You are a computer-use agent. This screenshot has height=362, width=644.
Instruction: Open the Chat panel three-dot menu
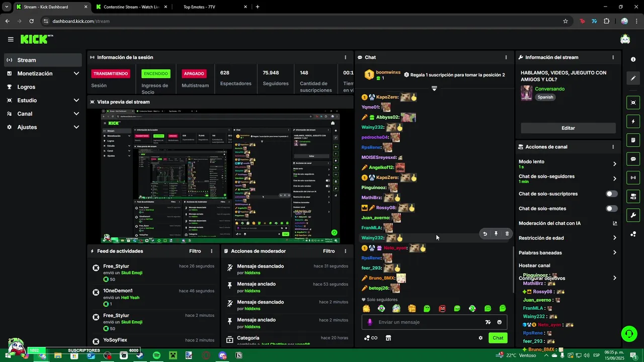click(506, 57)
